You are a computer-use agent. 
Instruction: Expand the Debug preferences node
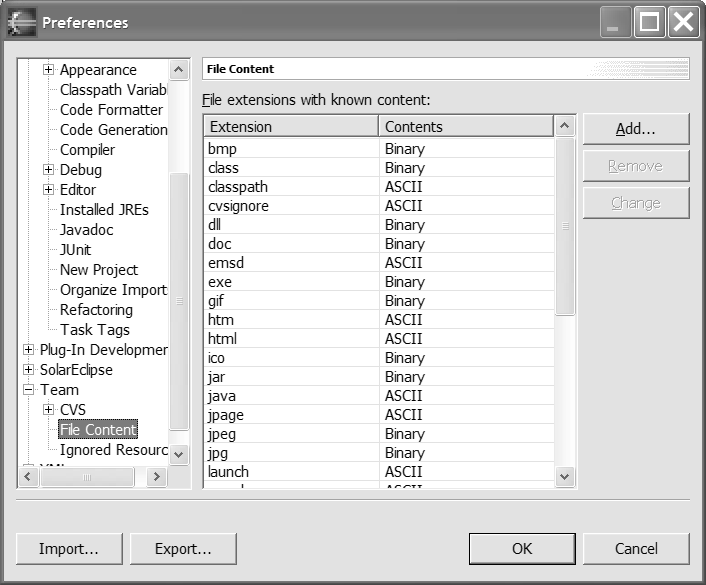(48, 170)
